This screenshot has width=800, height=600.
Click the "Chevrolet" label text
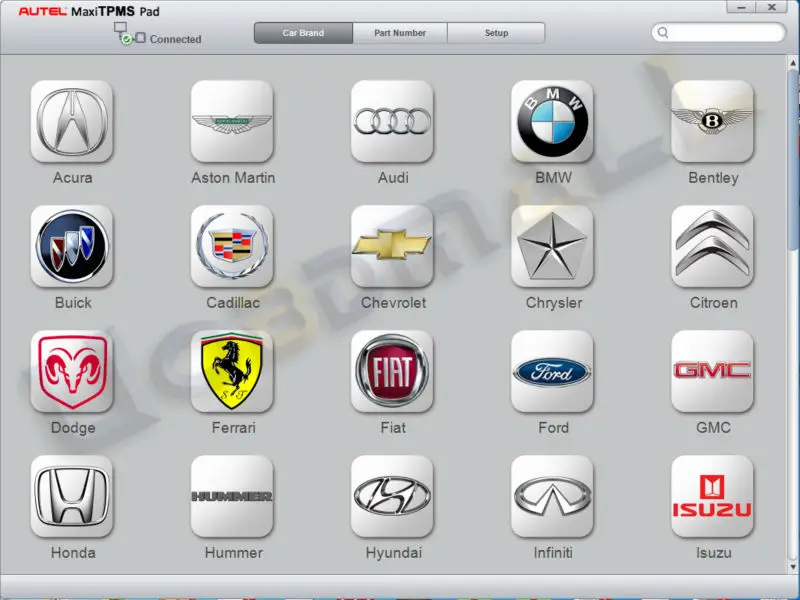point(393,303)
